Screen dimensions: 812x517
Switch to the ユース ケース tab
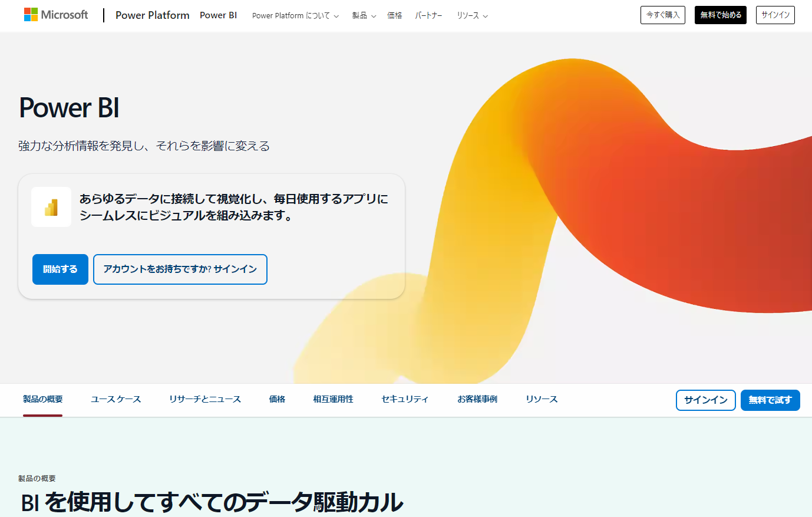[x=116, y=400]
